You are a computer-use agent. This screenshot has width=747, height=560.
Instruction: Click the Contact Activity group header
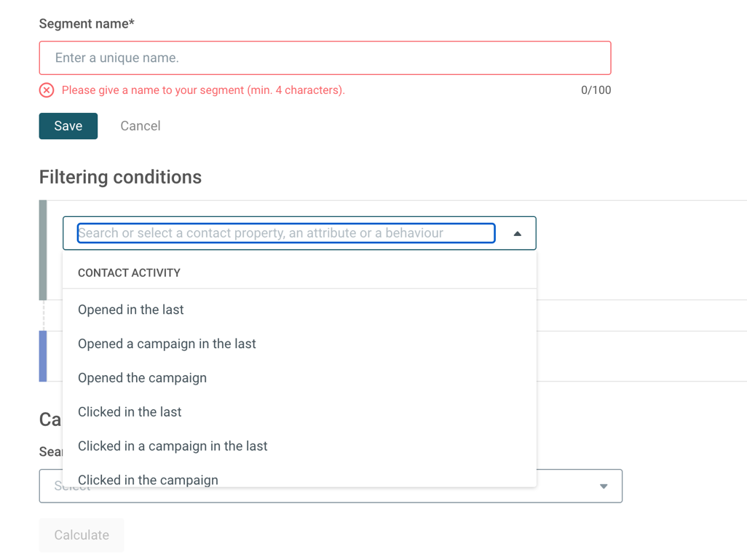pos(129,273)
